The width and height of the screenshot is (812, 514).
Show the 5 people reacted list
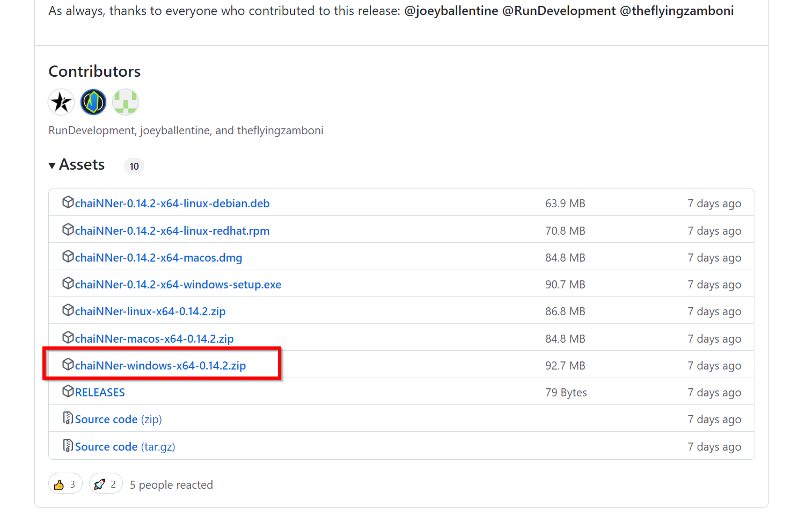(x=171, y=485)
